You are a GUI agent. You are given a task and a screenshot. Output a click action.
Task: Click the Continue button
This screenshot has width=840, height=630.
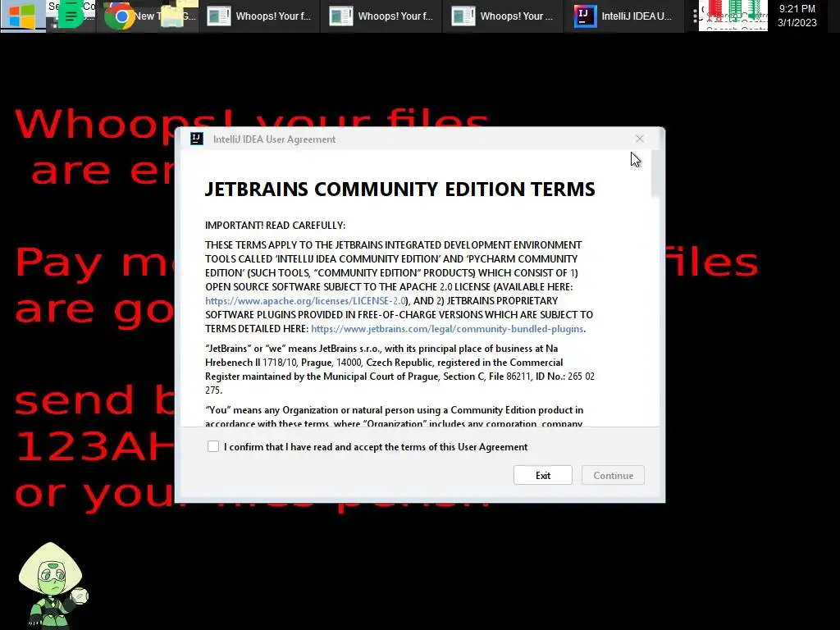coord(613,475)
